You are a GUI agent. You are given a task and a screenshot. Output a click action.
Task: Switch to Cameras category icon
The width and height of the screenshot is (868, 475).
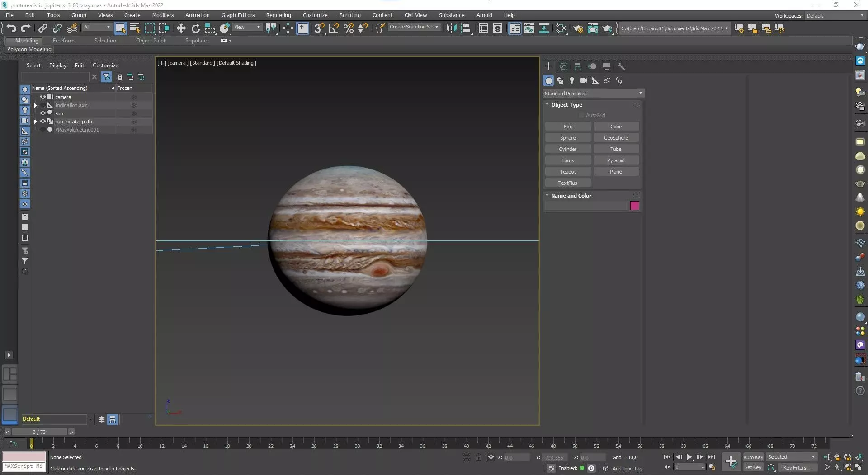coord(584,80)
